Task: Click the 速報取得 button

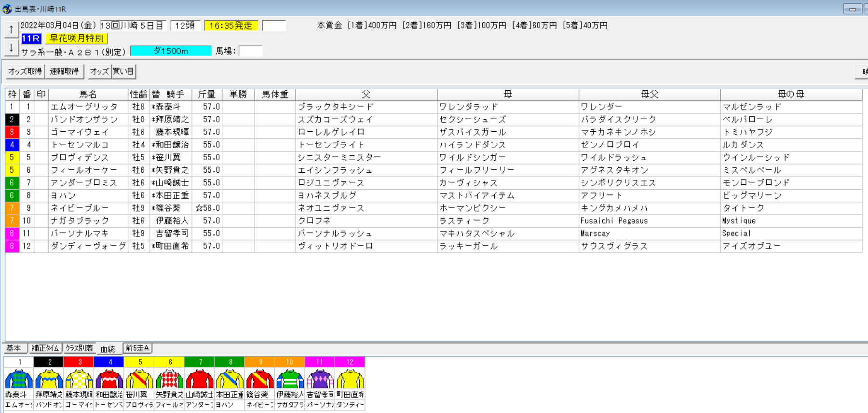Action: click(x=64, y=71)
